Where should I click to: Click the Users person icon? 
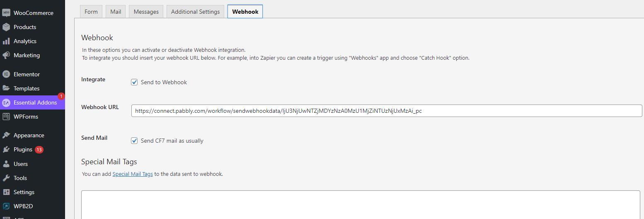tap(6, 164)
